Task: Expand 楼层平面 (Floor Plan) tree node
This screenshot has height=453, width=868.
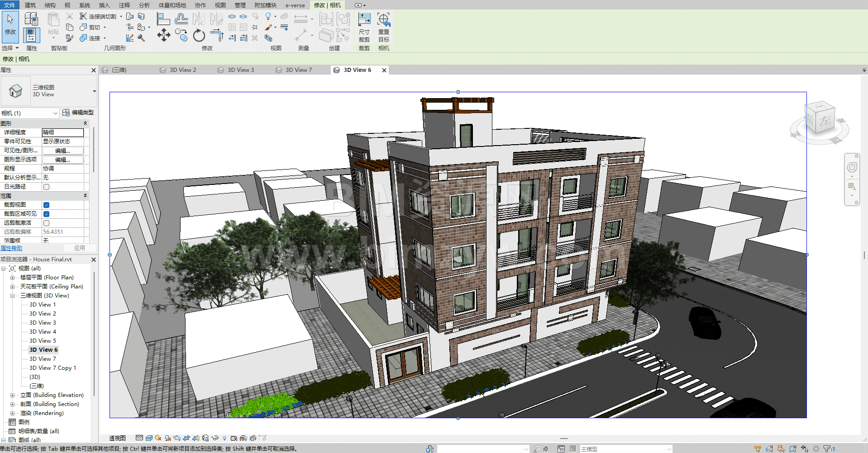Action: pos(13,278)
